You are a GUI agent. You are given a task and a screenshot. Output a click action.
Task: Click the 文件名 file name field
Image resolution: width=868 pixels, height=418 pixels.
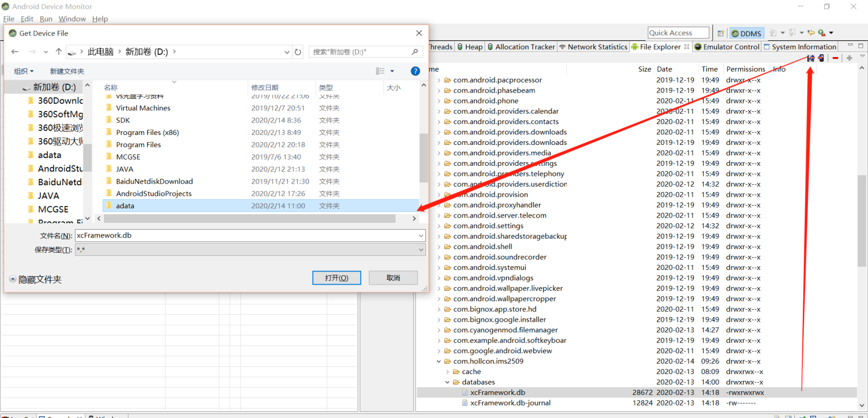[250, 235]
